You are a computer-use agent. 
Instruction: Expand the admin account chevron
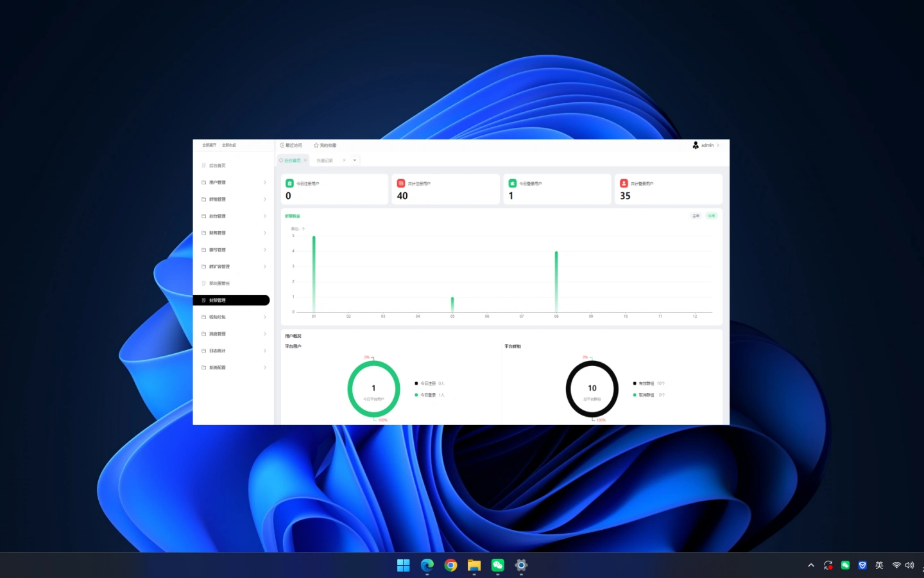click(718, 145)
